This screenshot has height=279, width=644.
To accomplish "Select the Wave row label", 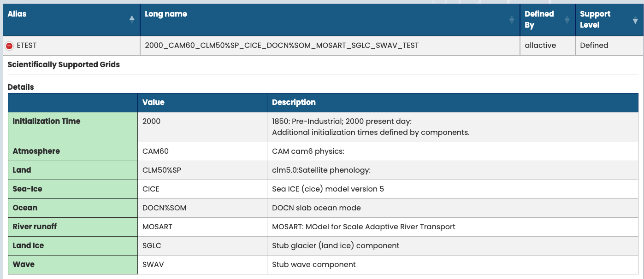I will [24, 265].
